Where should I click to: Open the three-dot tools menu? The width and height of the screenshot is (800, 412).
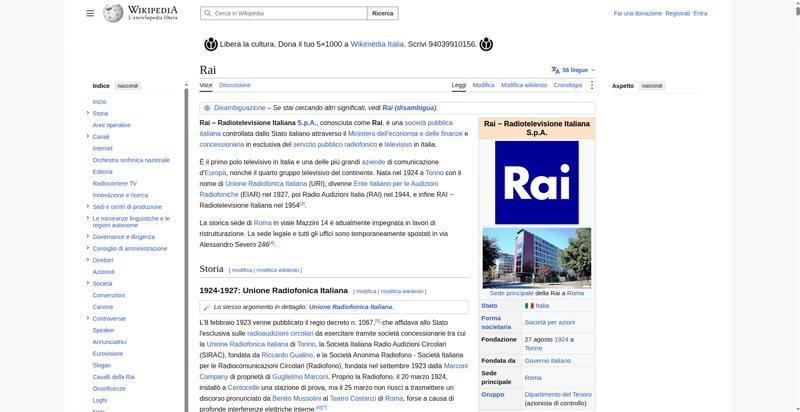point(592,85)
